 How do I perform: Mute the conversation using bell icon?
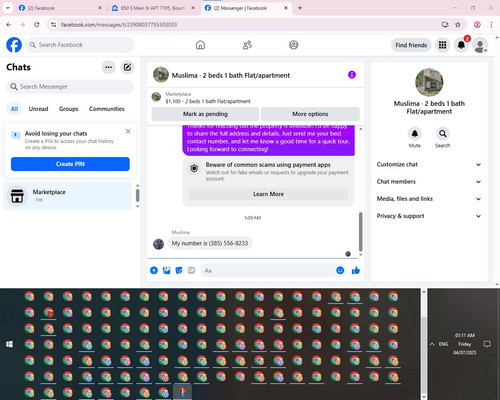point(415,134)
